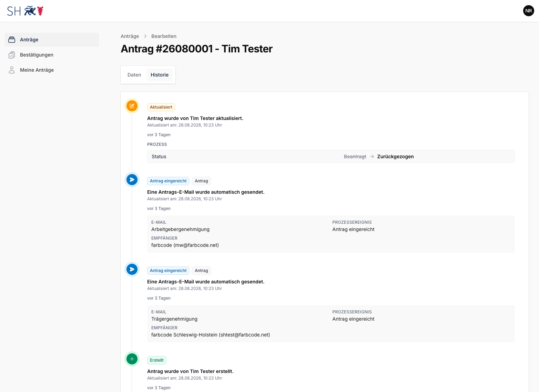
Task: Click the 'Trägergenehmigung' e-mail name
Action: point(174,319)
